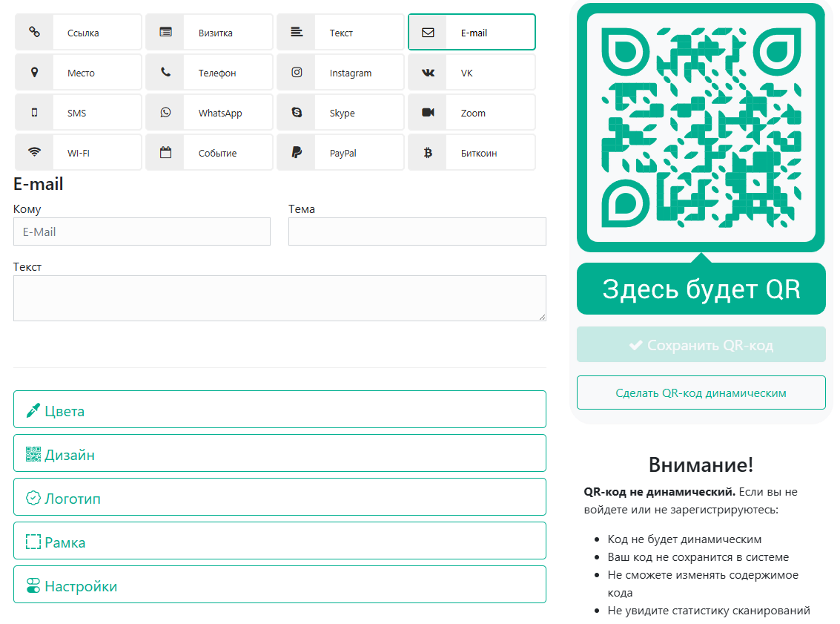Click the PayPal logo icon
The width and height of the screenshot is (840, 624).
pyautogui.click(x=297, y=152)
